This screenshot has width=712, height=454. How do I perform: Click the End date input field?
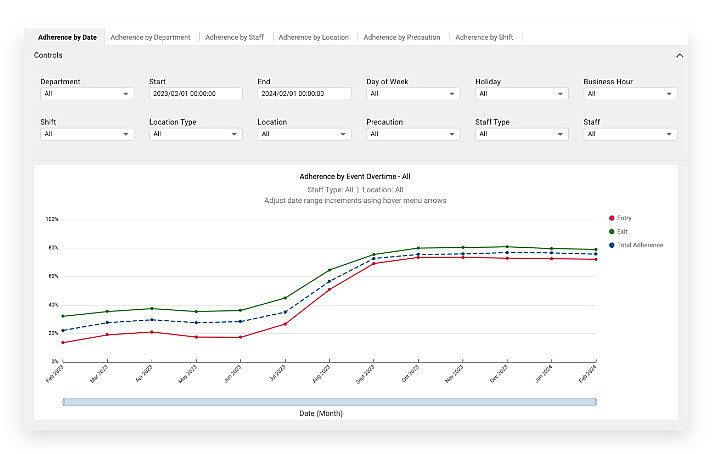(x=304, y=94)
